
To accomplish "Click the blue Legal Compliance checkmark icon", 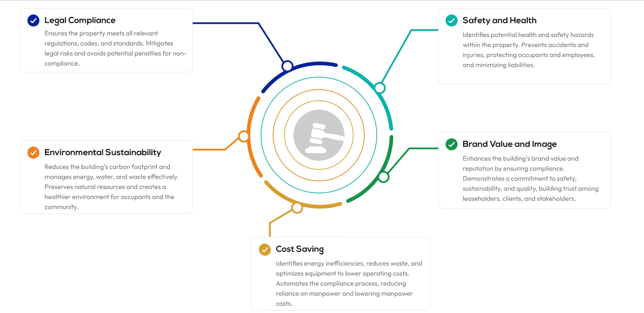I will coord(33,20).
